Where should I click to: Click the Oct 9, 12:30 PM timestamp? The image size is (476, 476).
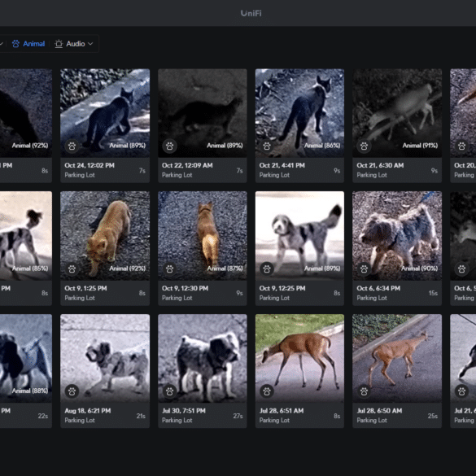click(186, 288)
